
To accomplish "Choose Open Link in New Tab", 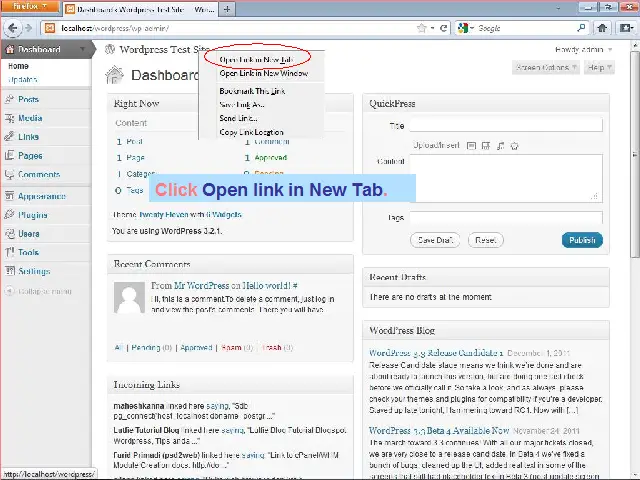I will click(x=255, y=60).
